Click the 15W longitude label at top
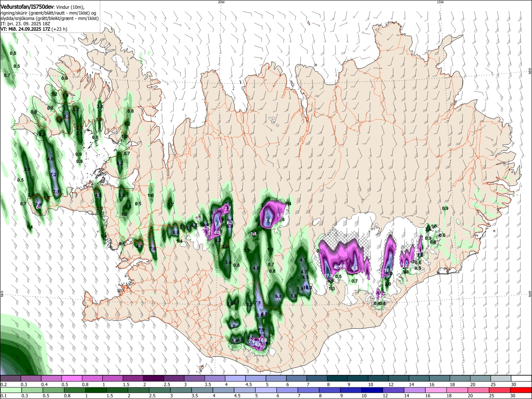This screenshot has width=532, height=399. [440, 2]
